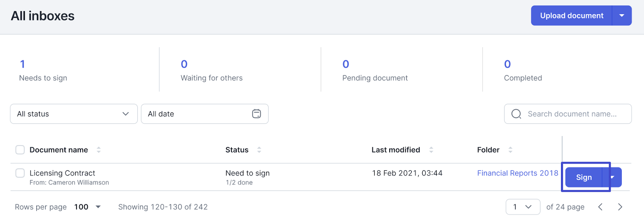Image resolution: width=644 pixels, height=222 pixels.
Task: Sort by Document name column arrows
Action: [99, 150]
